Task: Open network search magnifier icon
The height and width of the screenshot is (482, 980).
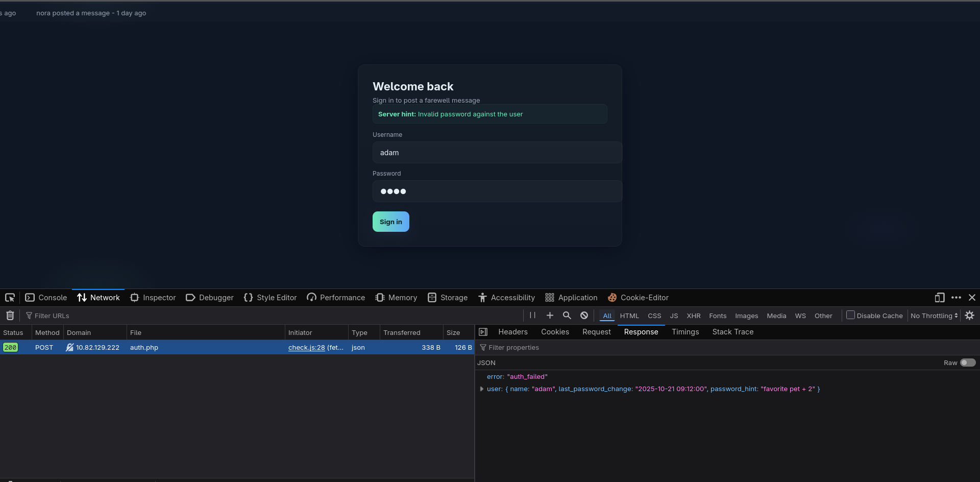Action: [x=567, y=316]
